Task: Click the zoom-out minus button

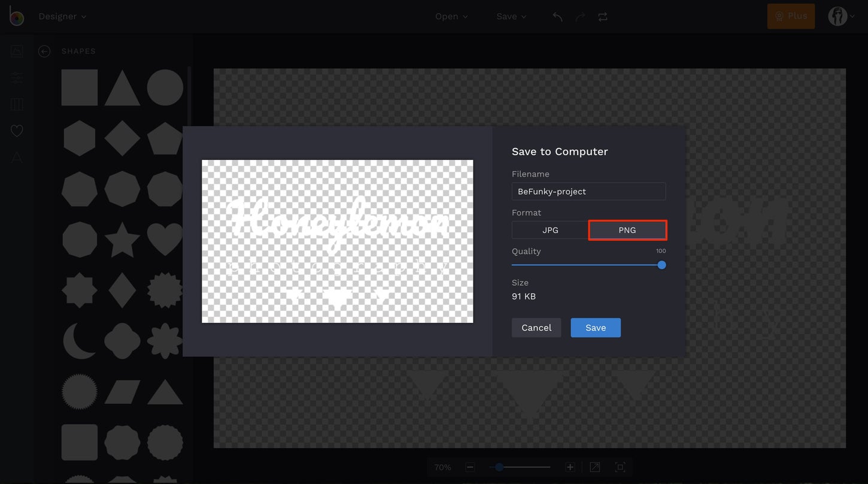Action: coord(470,467)
